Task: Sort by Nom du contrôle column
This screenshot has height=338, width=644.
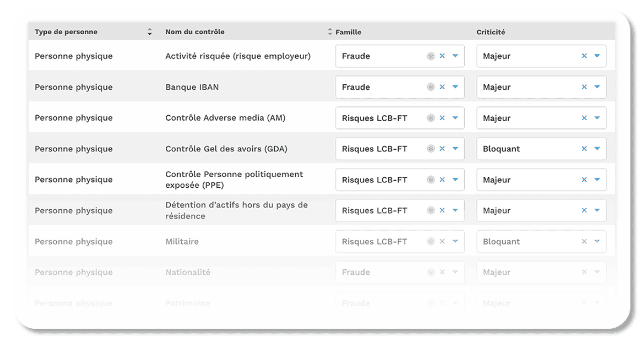Action: point(330,32)
